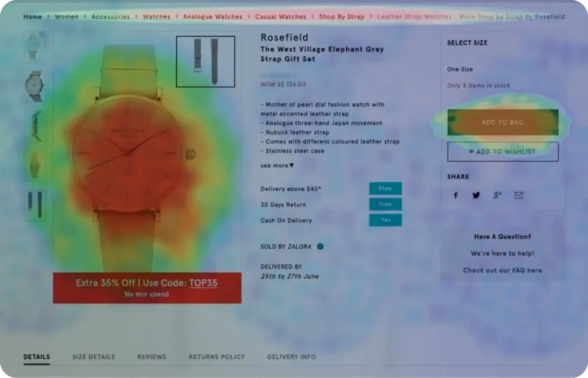Viewport: 588px width, 378px height.
Task: Click the Extra 35% Off promo banner
Action: point(147,288)
